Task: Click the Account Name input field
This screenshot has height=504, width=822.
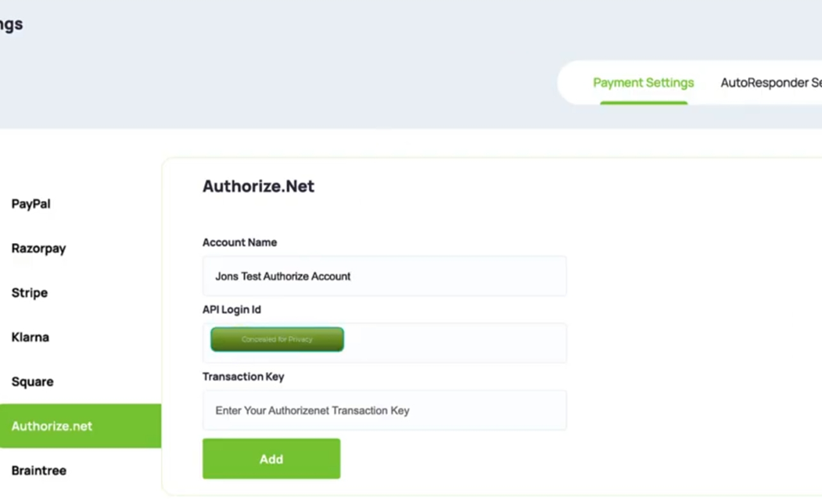Action: click(x=384, y=276)
